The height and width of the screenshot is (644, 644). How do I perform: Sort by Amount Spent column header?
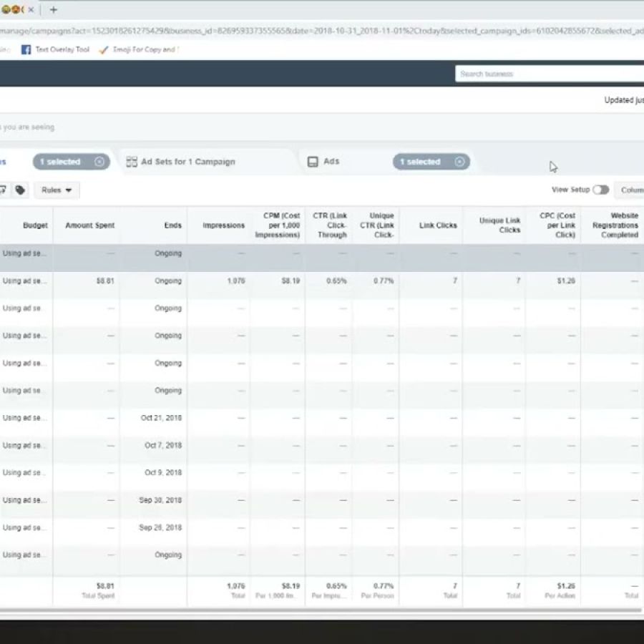[89, 225]
